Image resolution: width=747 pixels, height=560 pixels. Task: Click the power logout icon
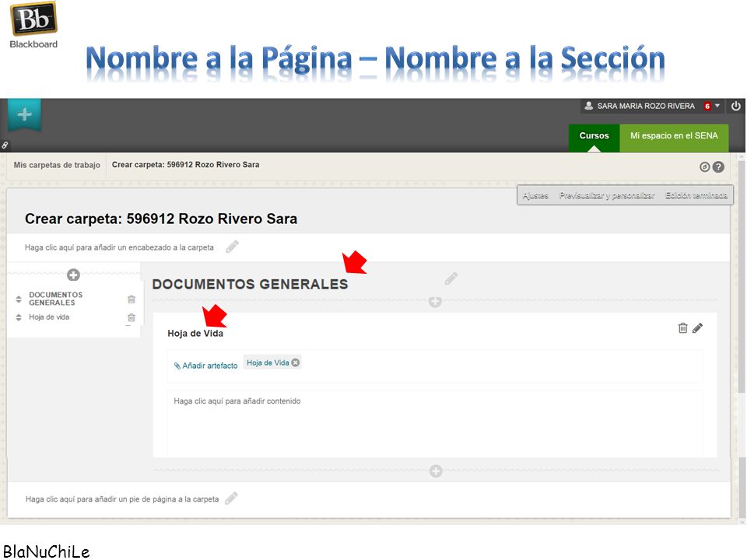pyautogui.click(x=735, y=106)
